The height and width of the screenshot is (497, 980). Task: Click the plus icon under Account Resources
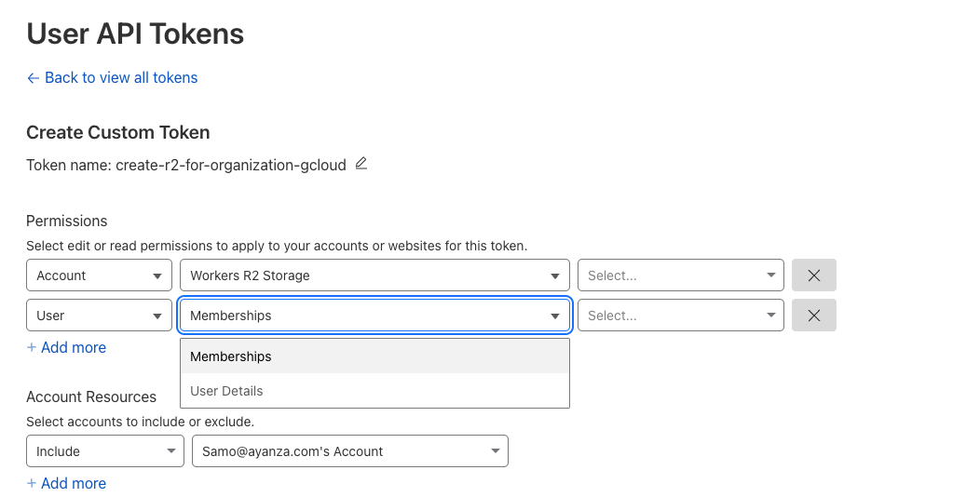click(32, 483)
